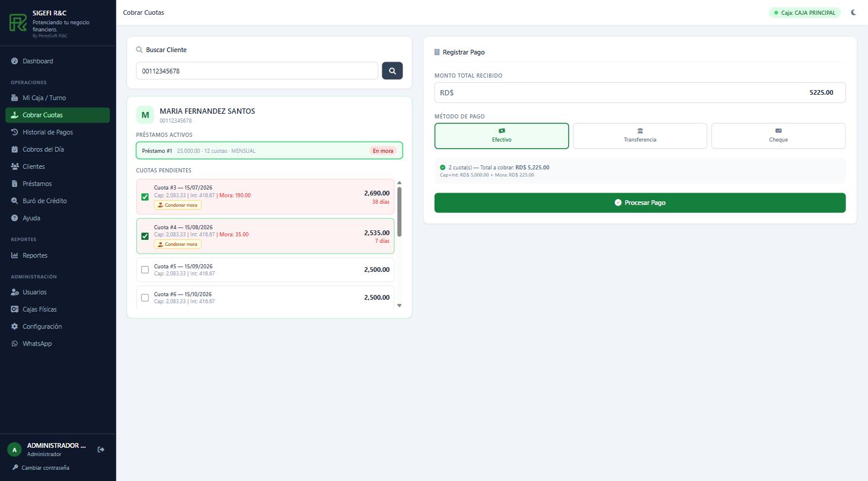Click the SIGEFI R&C logo icon
This screenshot has width=868, height=481.
click(x=18, y=23)
